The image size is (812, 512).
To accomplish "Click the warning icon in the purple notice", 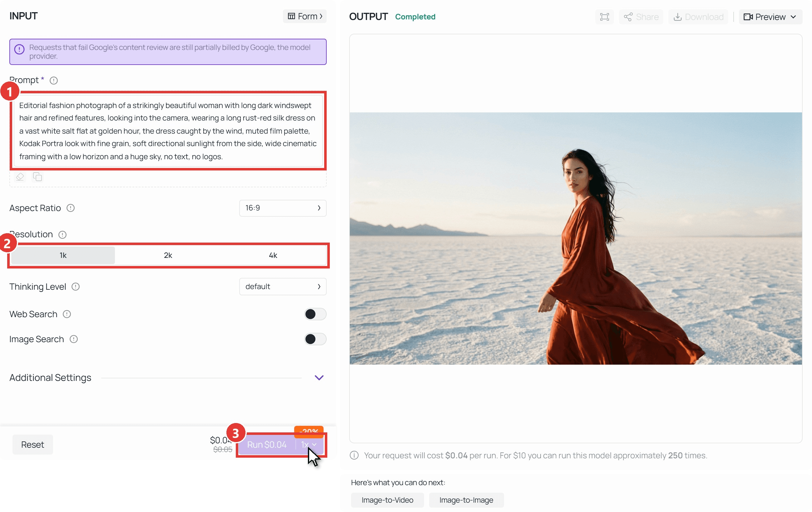I will (19, 50).
